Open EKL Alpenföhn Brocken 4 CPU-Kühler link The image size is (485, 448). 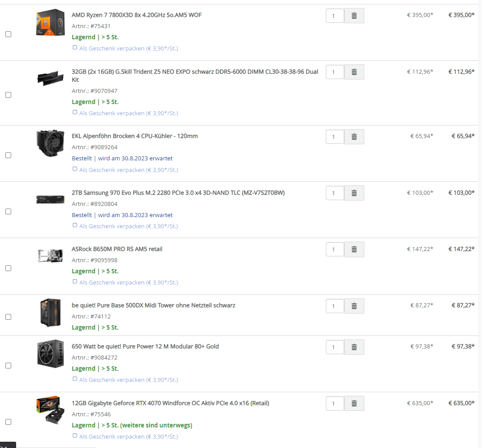135,136
